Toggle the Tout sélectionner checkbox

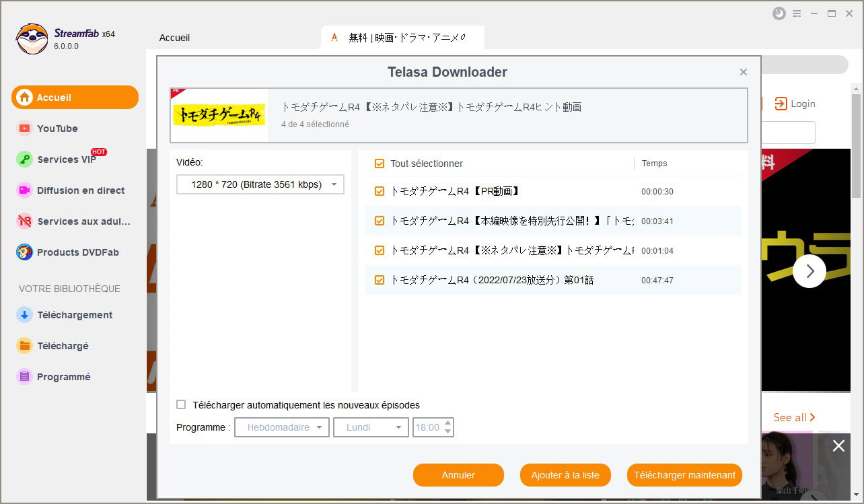pos(380,164)
